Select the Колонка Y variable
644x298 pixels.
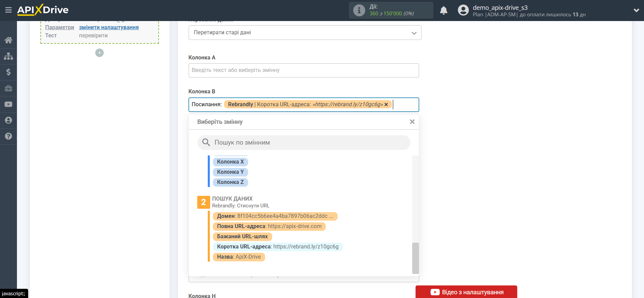click(230, 172)
